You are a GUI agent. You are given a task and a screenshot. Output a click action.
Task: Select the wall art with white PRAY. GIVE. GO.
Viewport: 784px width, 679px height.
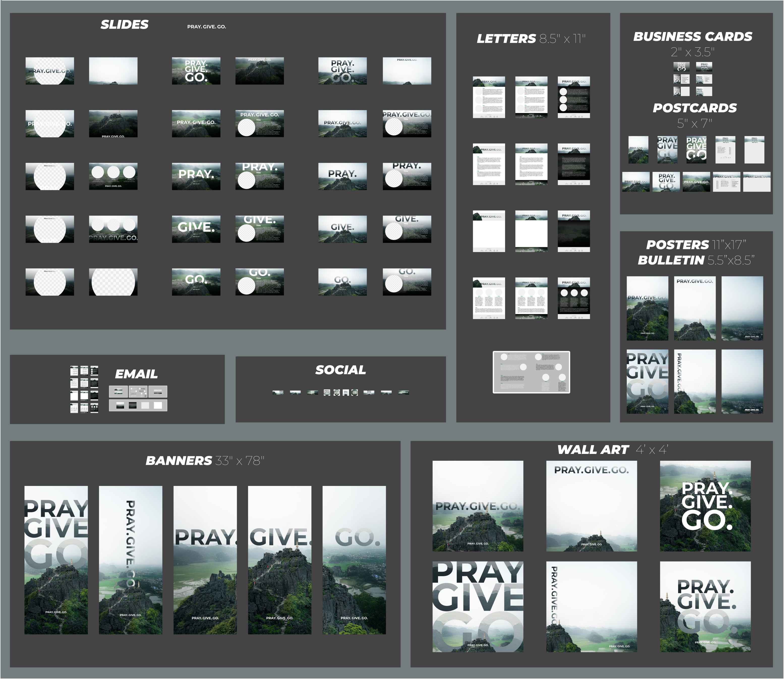pyautogui.click(x=705, y=506)
